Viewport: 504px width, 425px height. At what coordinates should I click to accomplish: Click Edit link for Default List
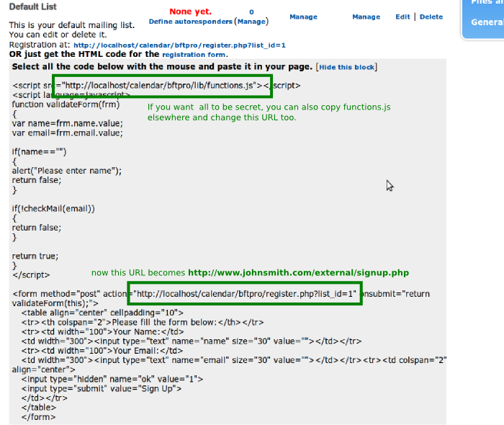tap(402, 17)
